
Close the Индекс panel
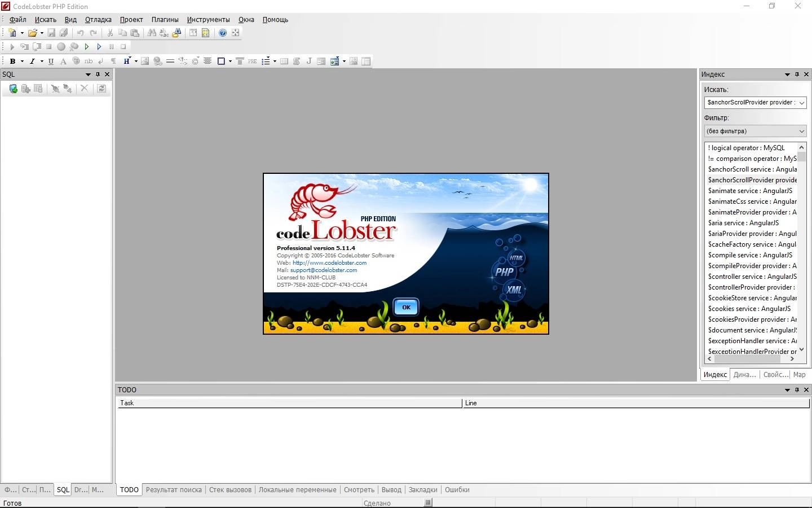point(806,74)
